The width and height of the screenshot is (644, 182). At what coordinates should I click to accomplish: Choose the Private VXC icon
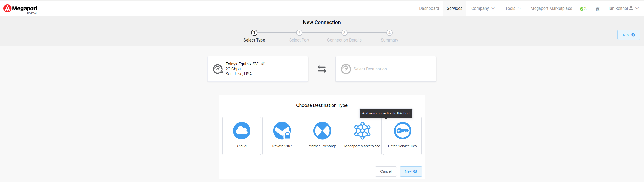(x=282, y=131)
